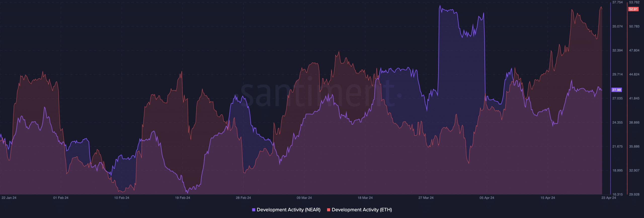Viewport: 644px width, 218px height.
Task: Click the 09 Mar 24 date label
Action: [x=304, y=198]
